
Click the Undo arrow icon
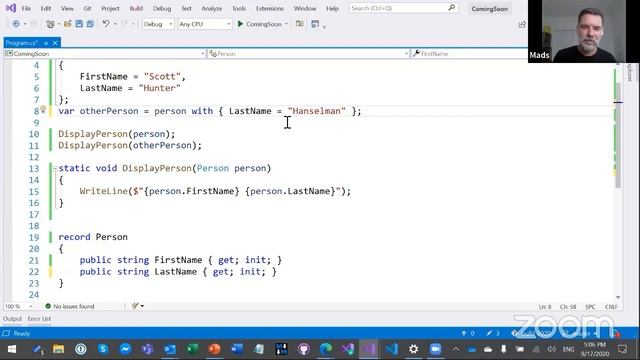[106, 24]
